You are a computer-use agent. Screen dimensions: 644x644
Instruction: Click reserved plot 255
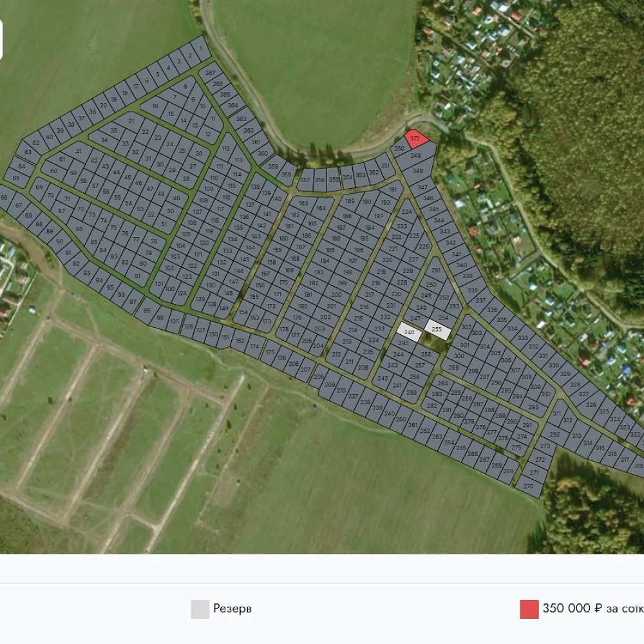tap(437, 329)
